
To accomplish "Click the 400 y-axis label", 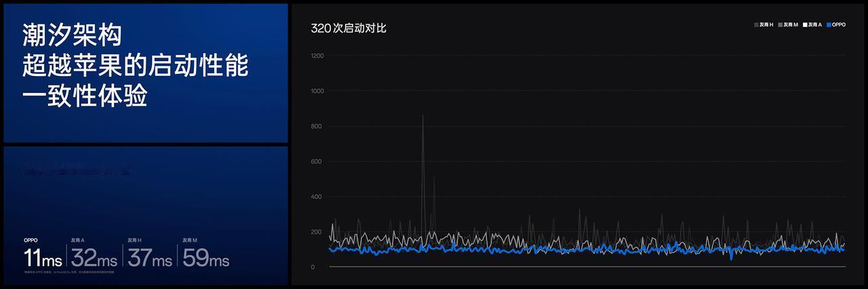I will [317, 197].
